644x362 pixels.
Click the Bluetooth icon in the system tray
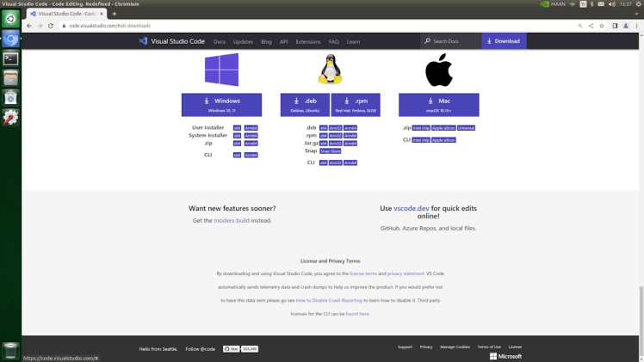click(591, 4)
